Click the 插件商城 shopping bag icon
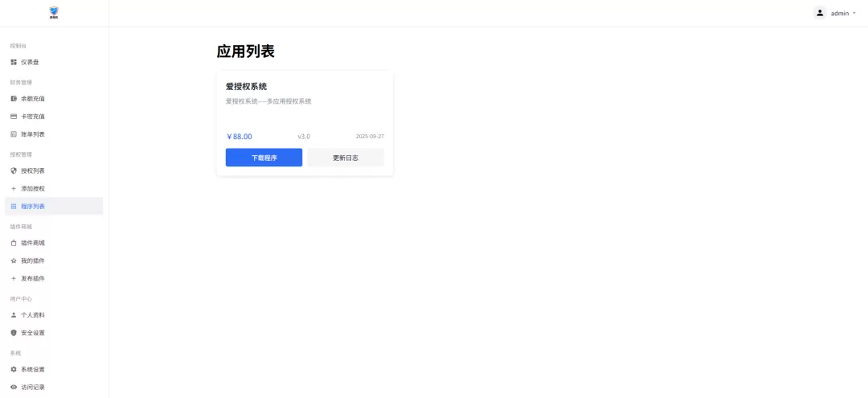 coord(14,243)
